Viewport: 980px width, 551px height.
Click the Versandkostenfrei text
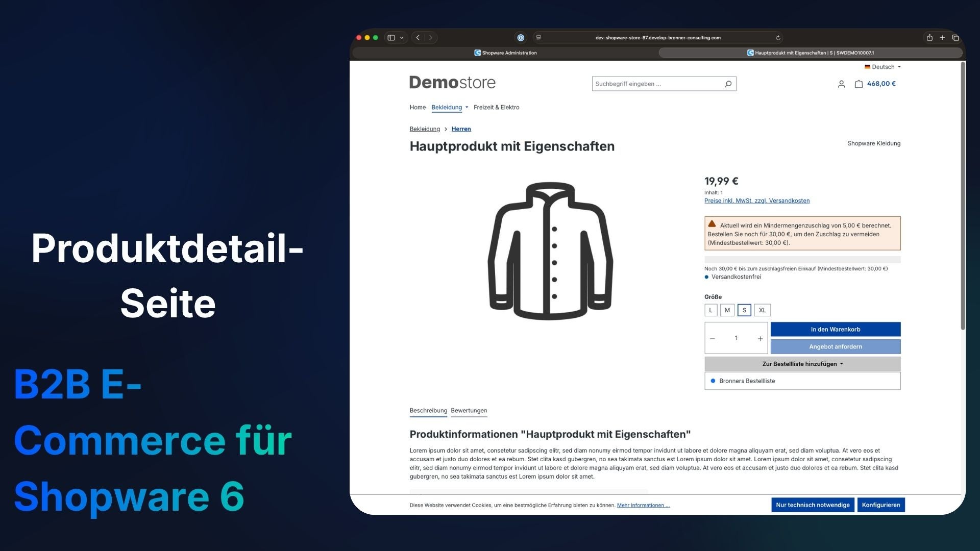[736, 277]
